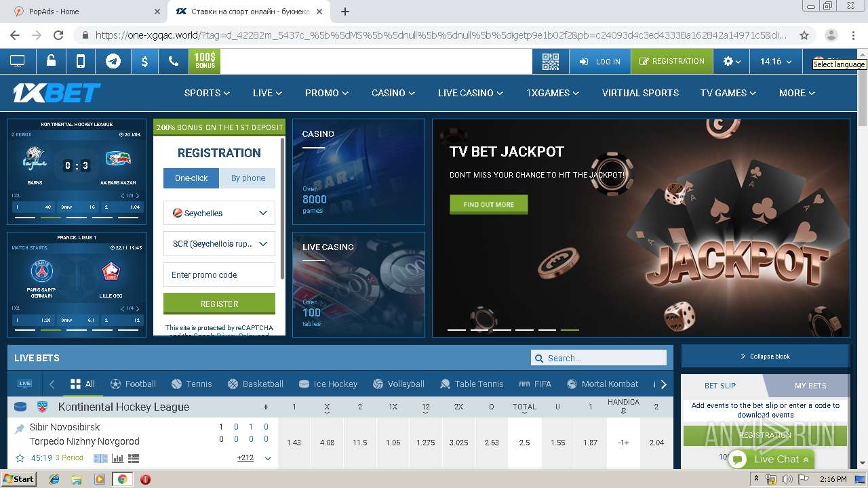The height and width of the screenshot is (488, 868).
Task: Expand the MORE menu
Action: click(797, 93)
